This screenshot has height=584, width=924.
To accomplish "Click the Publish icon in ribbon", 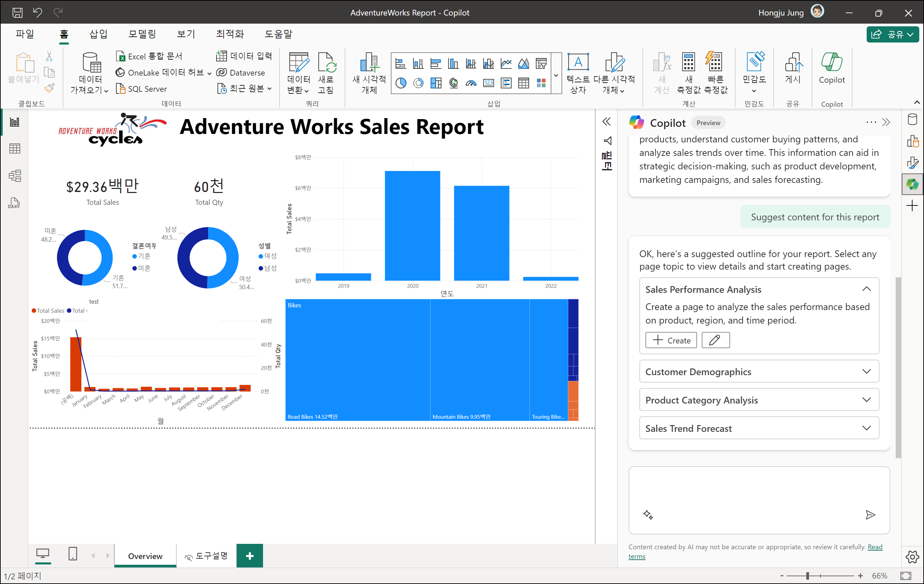I will 792,68.
